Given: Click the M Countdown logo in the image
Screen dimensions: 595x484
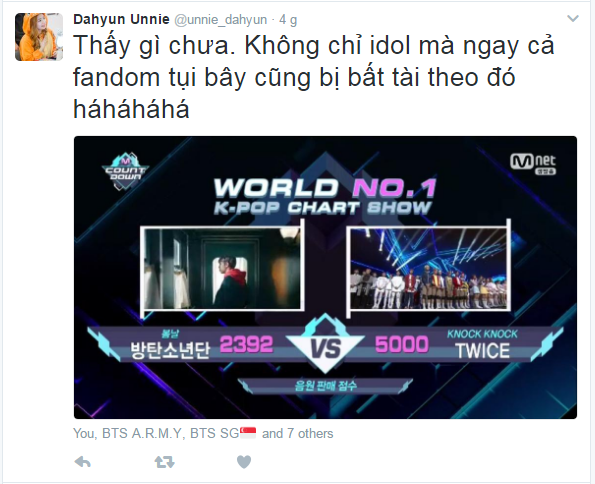Looking at the screenshot, I should (125, 171).
